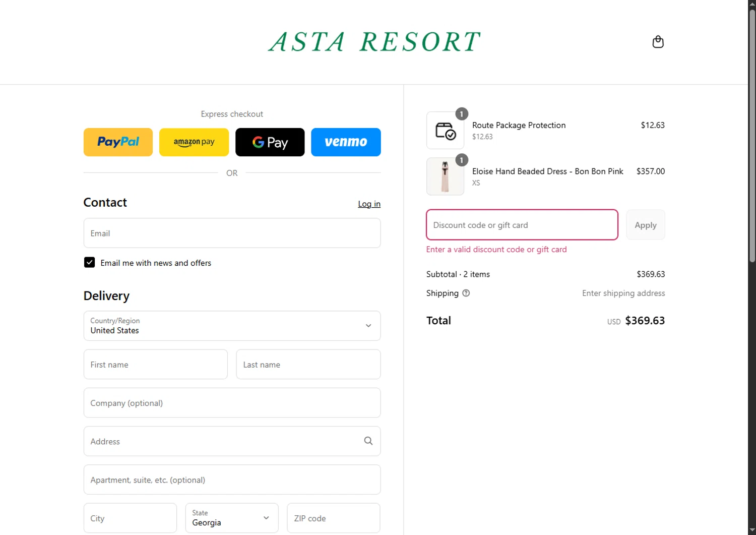This screenshot has width=756, height=535.
Task: Click the First name field
Action: [156, 364]
